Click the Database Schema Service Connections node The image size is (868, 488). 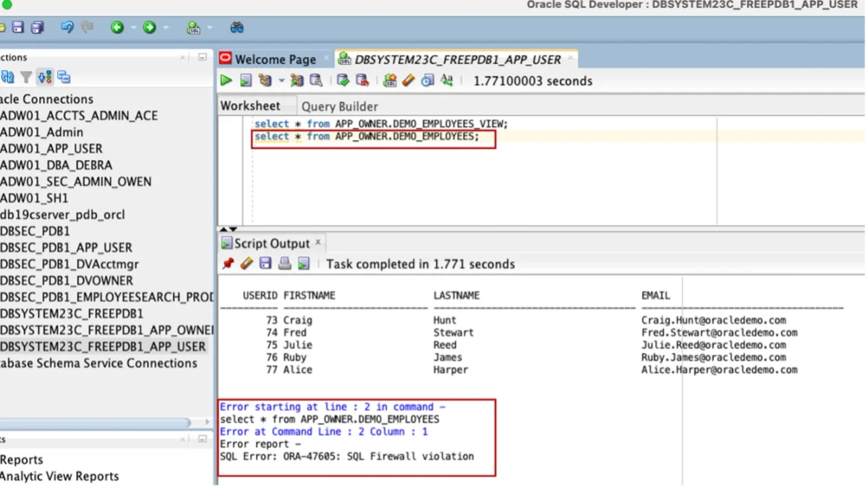tap(98, 363)
